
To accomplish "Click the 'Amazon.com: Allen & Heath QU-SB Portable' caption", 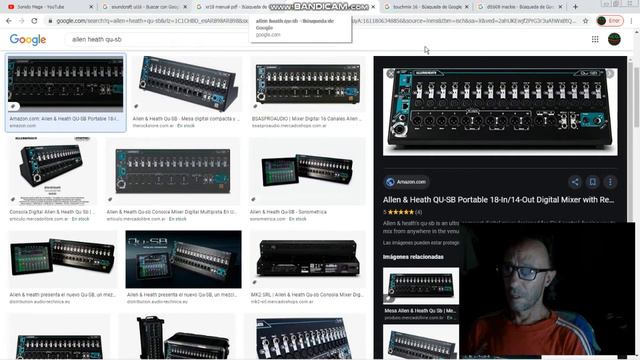I will 64,119.
